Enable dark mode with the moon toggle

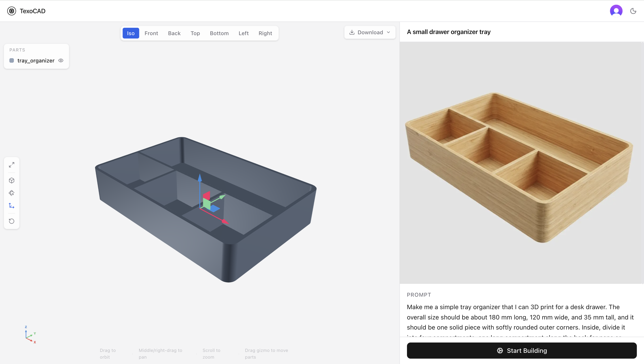pos(633,11)
